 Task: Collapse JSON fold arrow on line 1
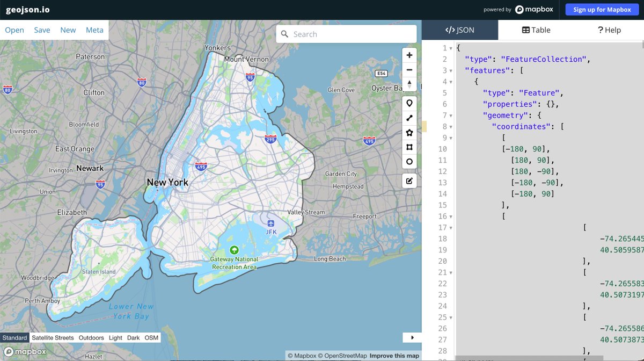(x=451, y=48)
